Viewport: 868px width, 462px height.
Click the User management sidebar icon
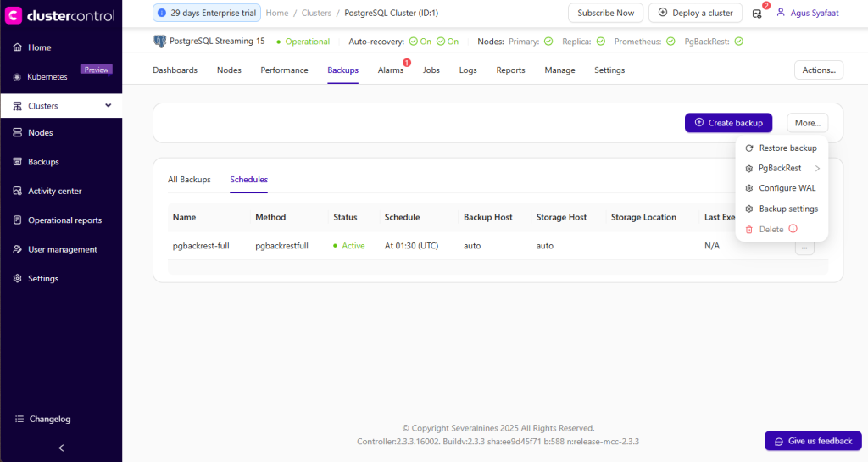pyautogui.click(x=17, y=249)
